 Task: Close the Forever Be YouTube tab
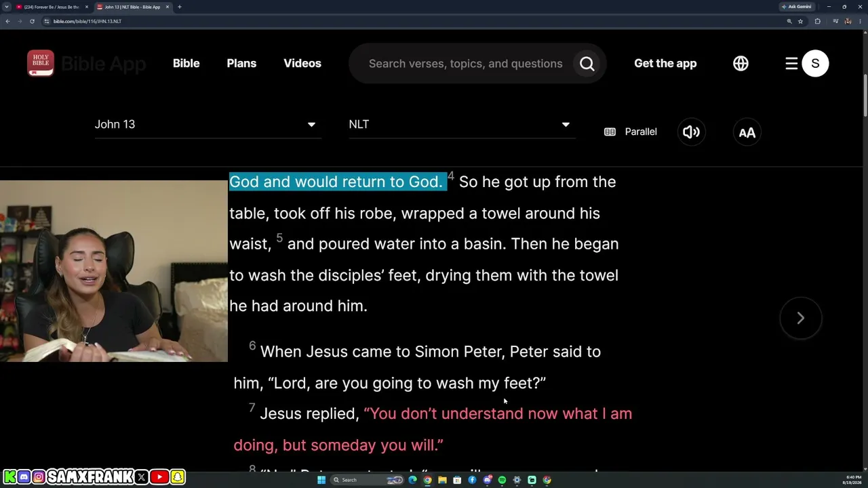[87, 7]
